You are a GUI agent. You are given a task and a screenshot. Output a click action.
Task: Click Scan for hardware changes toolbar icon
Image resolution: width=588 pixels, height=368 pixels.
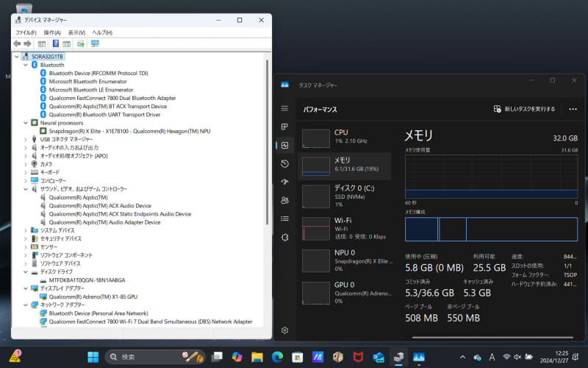point(80,43)
